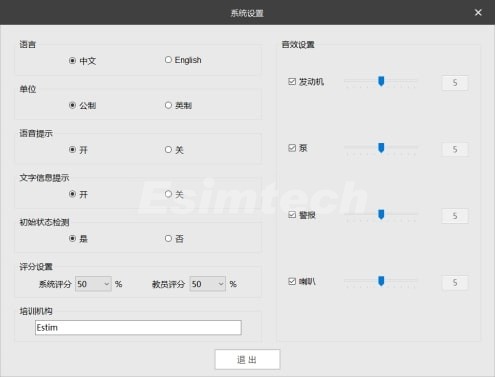Click the 泵 volume value box
Viewport: 496px width, 377px height.
coord(455,149)
